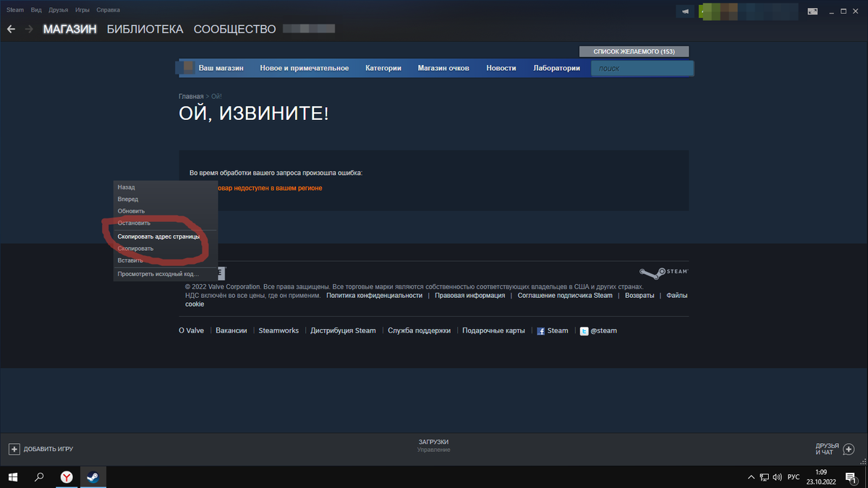Click the Главная breadcrumb link
This screenshot has width=868, height=488.
pyautogui.click(x=191, y=96)
